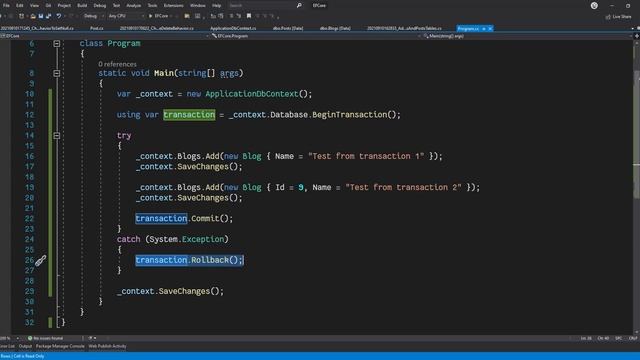Click the 'Test from transaction 1' string
Viewport: 640px width, 360px height.
(x=366, y=156)
